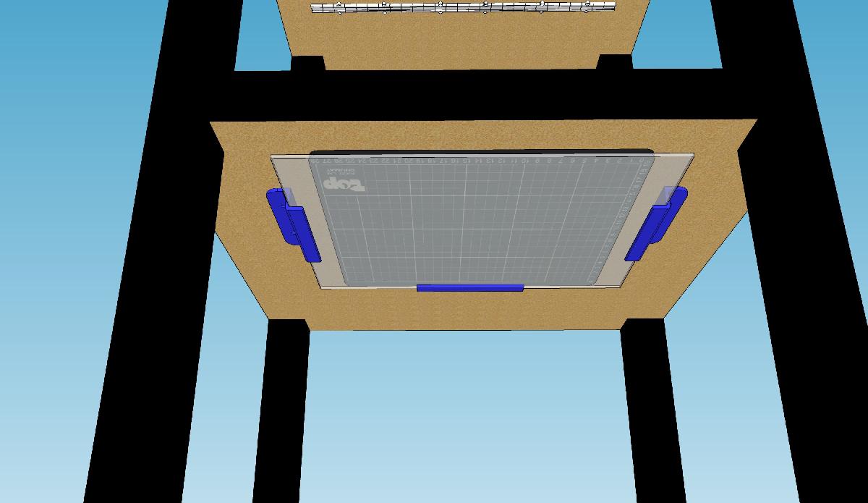The image size is (868, 503).
Task: Select the blue bracket on the left of the mat
Action: 293,225
